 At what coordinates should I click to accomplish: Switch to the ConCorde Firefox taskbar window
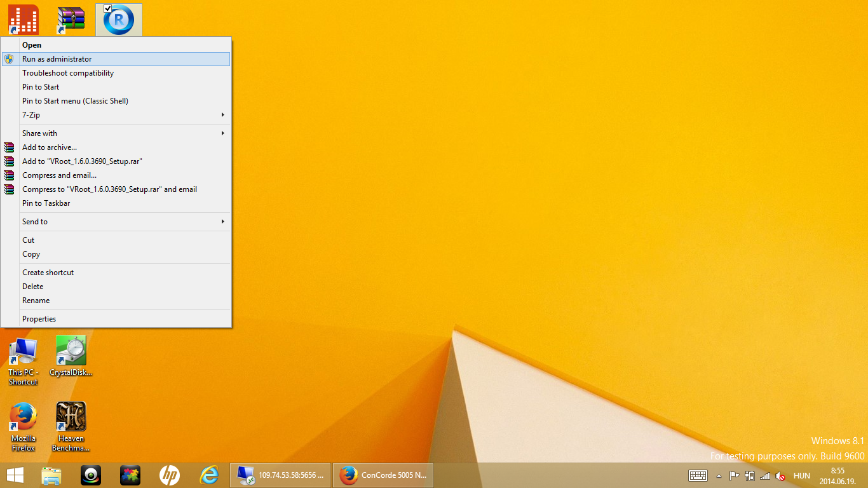[383, 475]
